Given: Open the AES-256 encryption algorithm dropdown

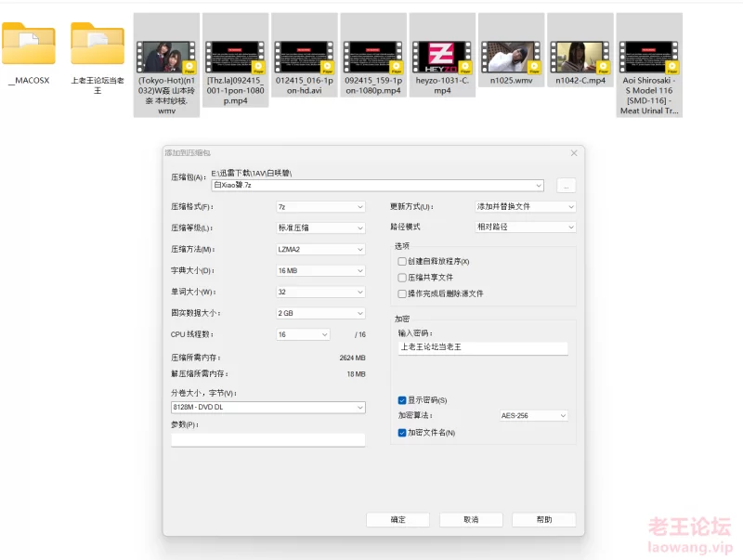Looking at the screenshot, I should coord(533,415).
